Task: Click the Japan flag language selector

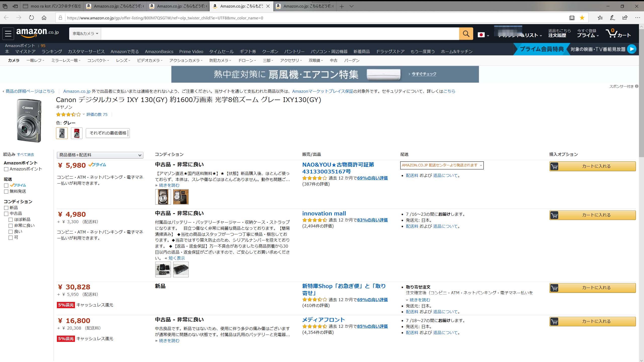Action: coord(483,35)
